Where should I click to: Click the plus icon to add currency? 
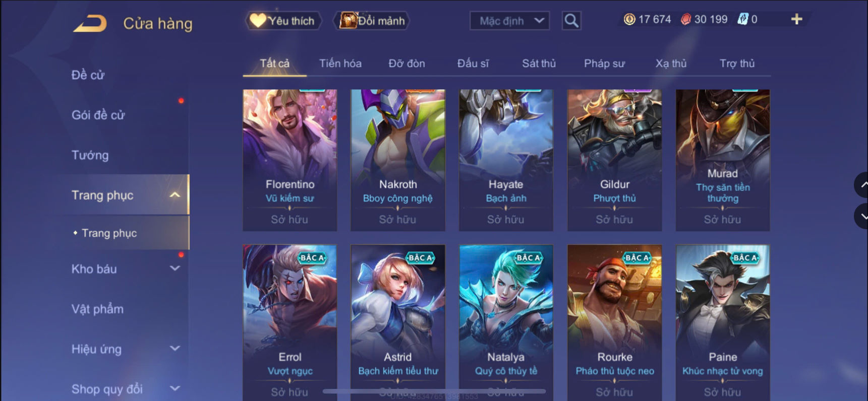pyautogui.click(x=796, y=19)
